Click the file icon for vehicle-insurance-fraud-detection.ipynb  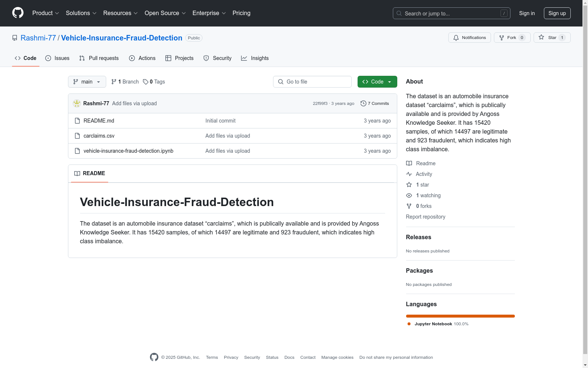click(x=77, y=151)
